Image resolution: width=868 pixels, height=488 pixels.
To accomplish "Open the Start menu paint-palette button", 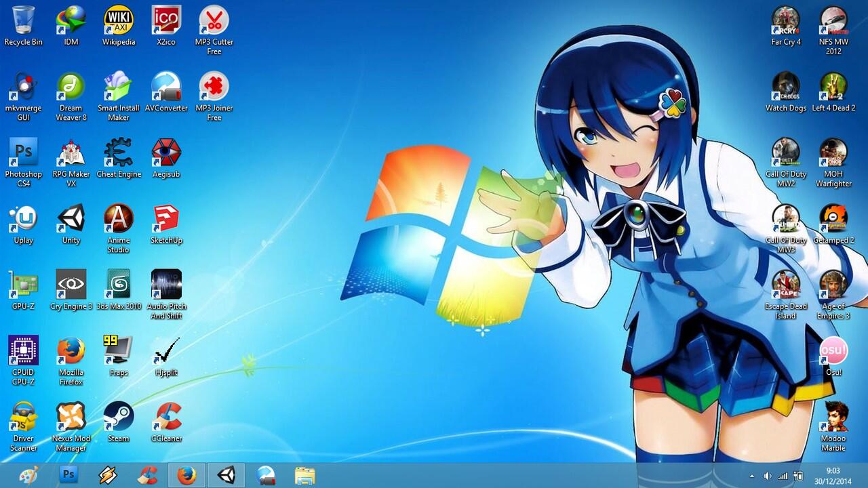I will click(28, 475).
